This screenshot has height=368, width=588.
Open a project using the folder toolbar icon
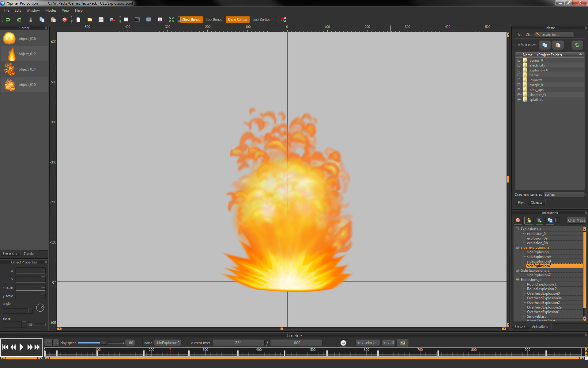(x=89, y=19)
